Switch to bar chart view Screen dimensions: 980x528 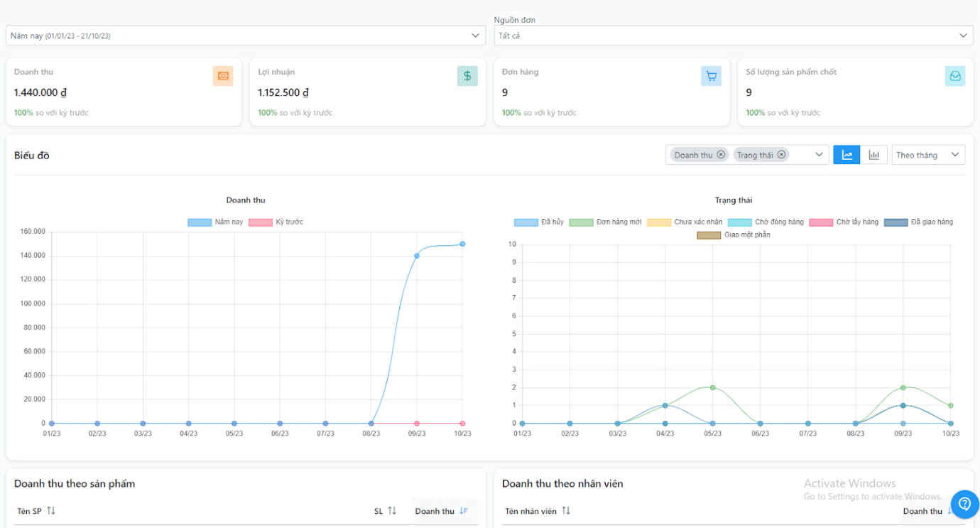point(873,155)
